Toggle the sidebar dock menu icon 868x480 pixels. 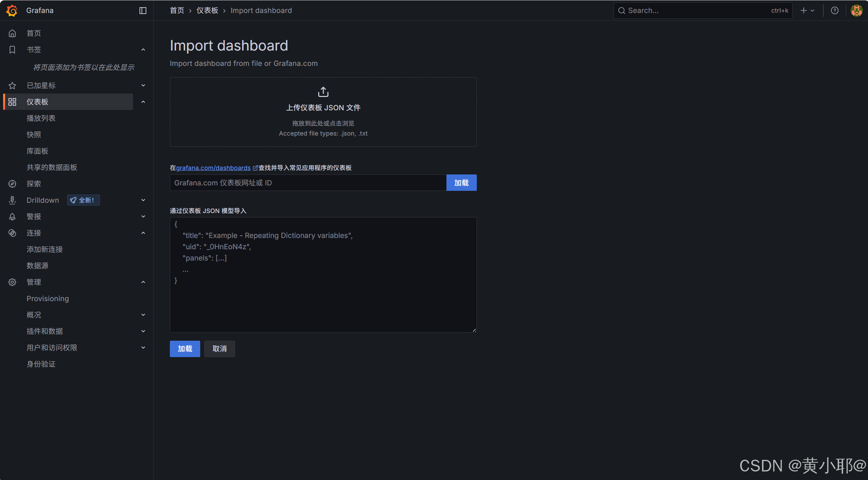point(143,11)
